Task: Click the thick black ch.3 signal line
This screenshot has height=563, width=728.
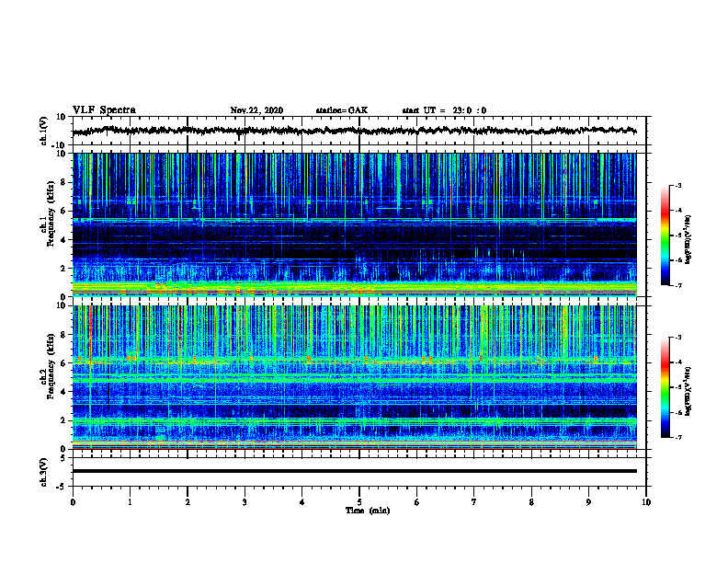Action: click(x=354, y=471)
